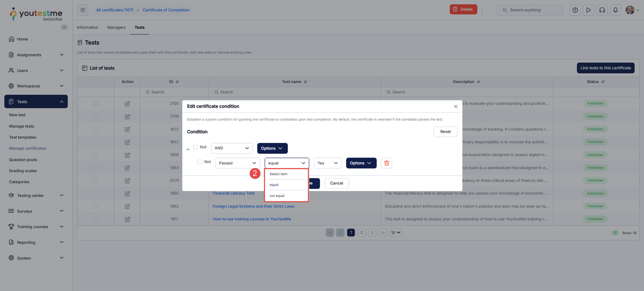The width and height of the screenshot is (644, 291).
Task: Open the hamburger menu toggle
Action: [x=83, y=10]
